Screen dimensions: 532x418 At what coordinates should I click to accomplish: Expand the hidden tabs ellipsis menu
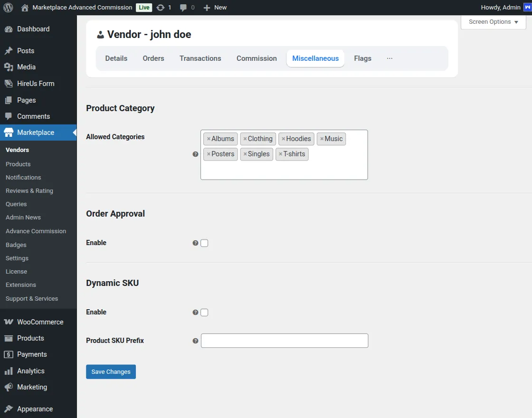tap(389, 58)
